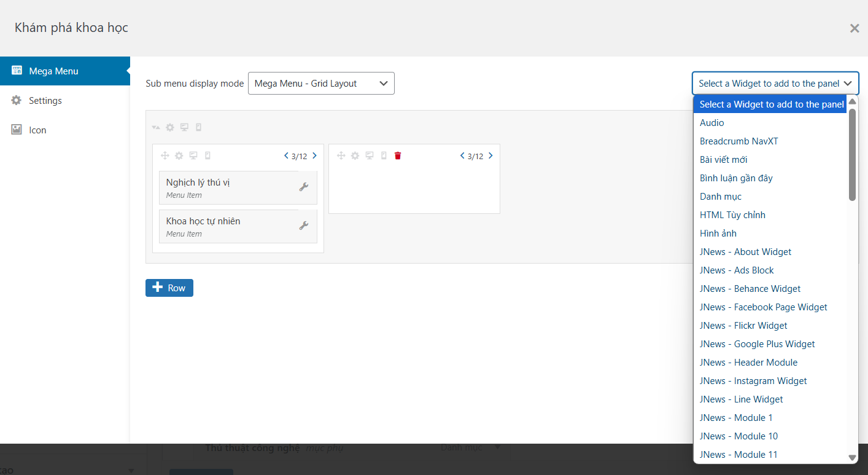This screenshot has height=475, width=868.
Task: Add a new Row with the plus button
Action: [x=169, y=288]
